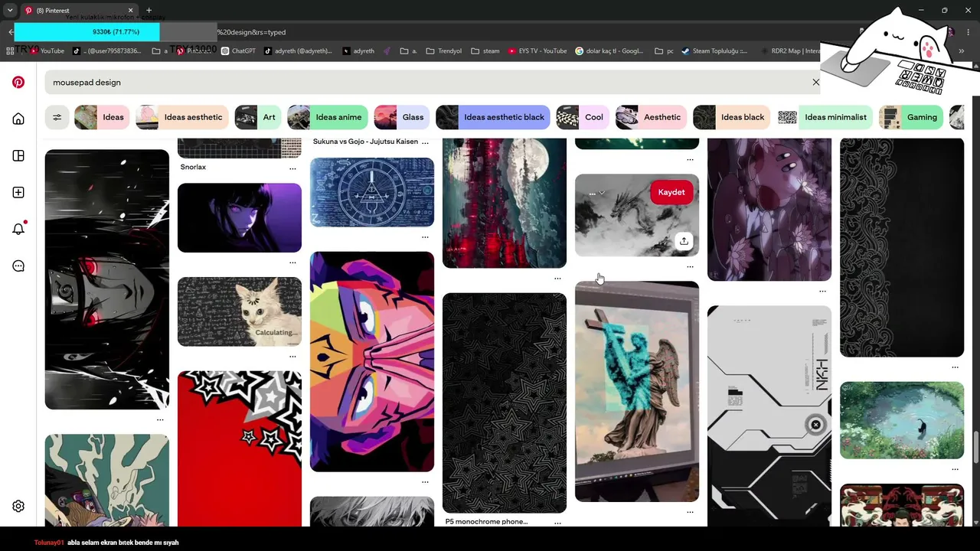Open the black star pattern pin
Viewport: 980px width, 551px height.
505,403
